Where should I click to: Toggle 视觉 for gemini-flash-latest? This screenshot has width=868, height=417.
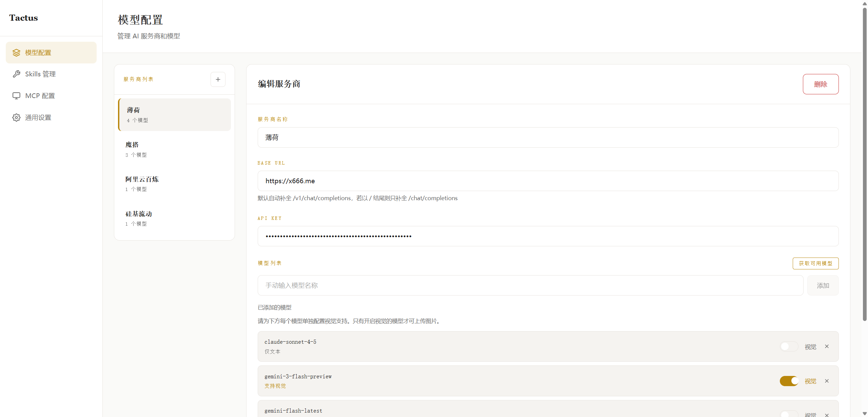click(789, 414)
